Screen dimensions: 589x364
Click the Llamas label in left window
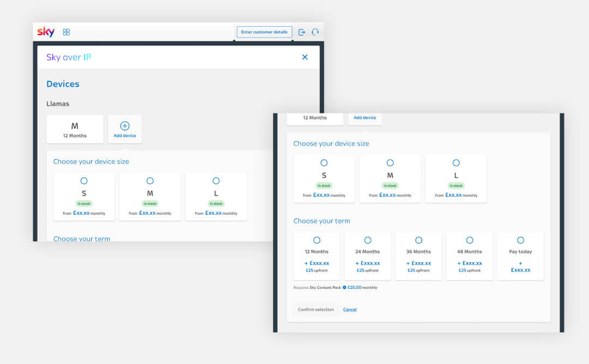(58, 104)
